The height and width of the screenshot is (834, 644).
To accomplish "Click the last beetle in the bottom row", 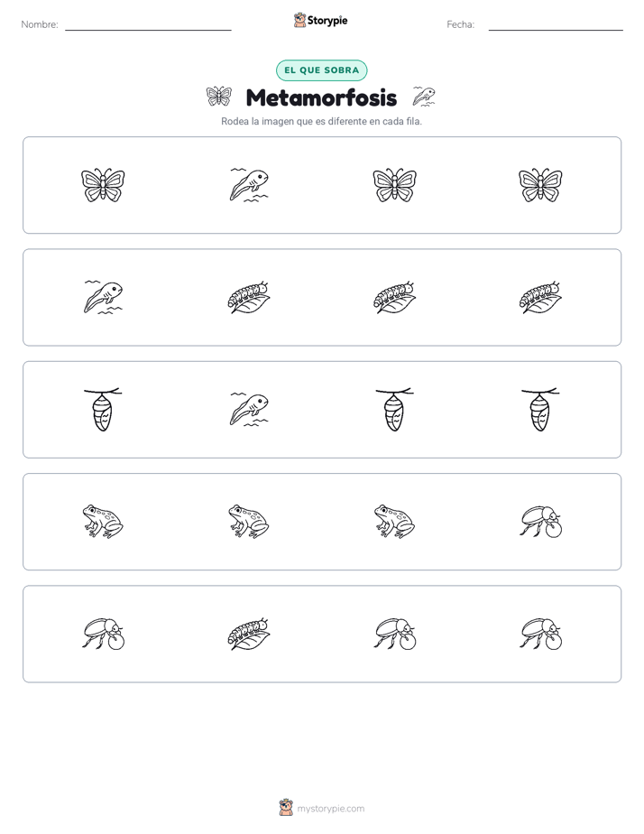I will [x=540, y=634].
